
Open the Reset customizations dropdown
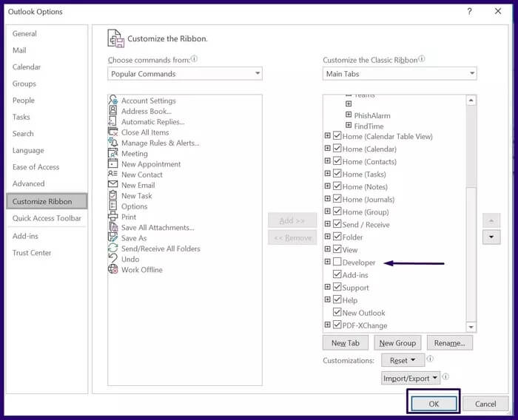pos(403,360)
